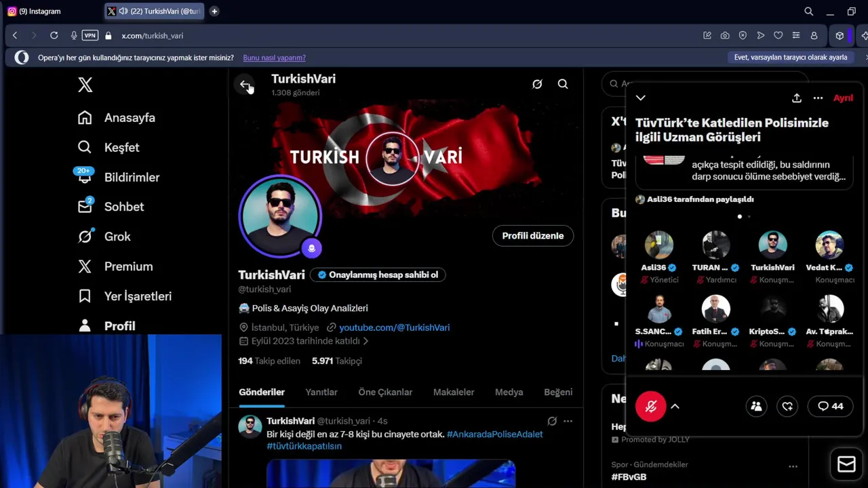Click Evet, varsayılan tarayıcı olarak ayarla
Image resolution: width=868 pixels, height=488 pixels.
pos(791,58)
